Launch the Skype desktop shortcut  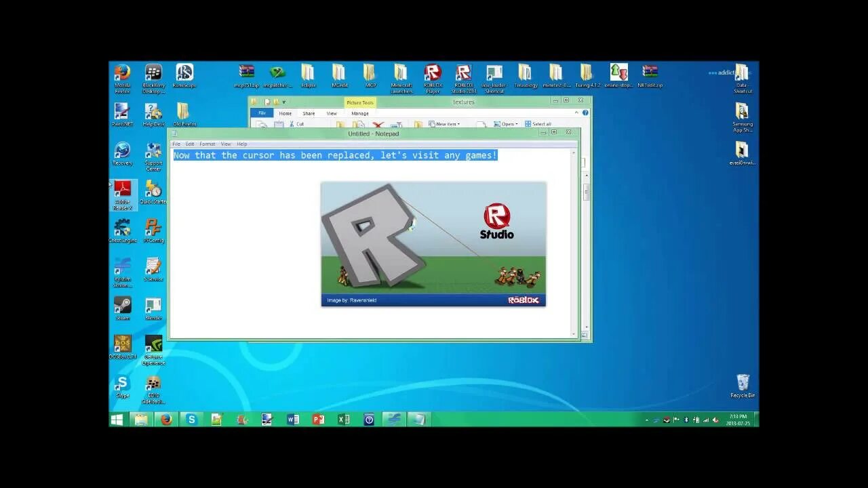(122, 386)
